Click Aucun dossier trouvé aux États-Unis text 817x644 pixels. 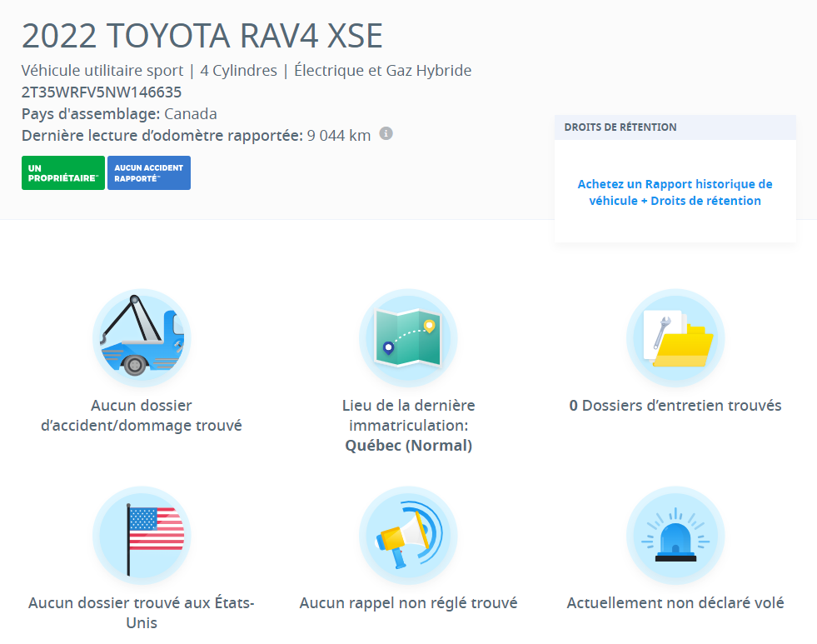click(142, 612)
